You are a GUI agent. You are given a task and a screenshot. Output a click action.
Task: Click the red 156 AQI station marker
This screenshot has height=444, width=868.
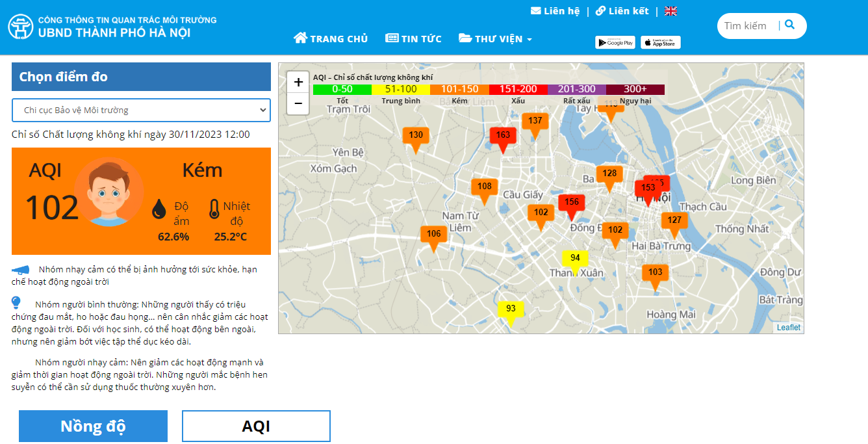(572, 202)
